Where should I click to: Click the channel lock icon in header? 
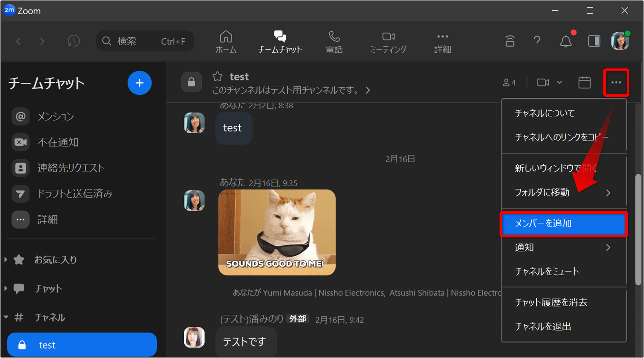point(191,82)
